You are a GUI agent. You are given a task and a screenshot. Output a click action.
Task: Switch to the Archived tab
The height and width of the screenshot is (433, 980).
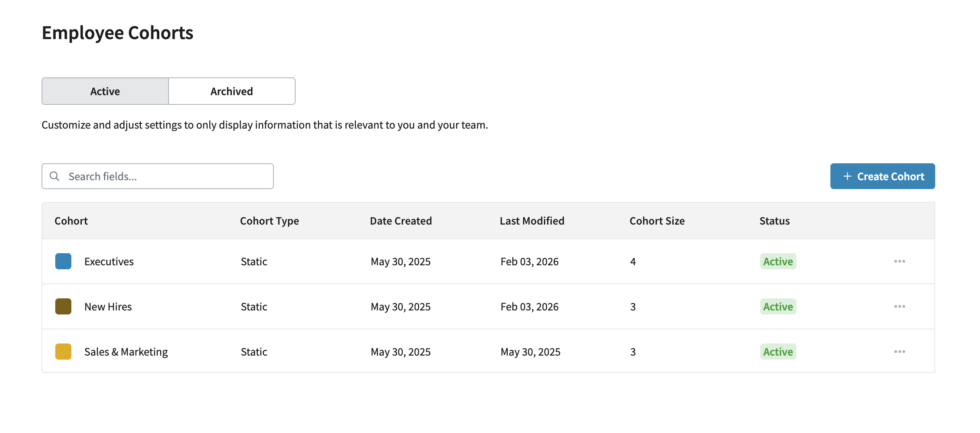tap(231, 92)
